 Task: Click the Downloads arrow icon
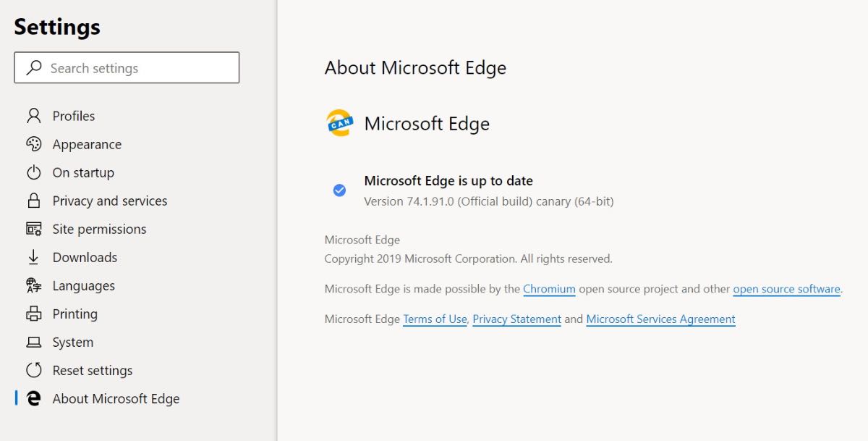[33, 257]
